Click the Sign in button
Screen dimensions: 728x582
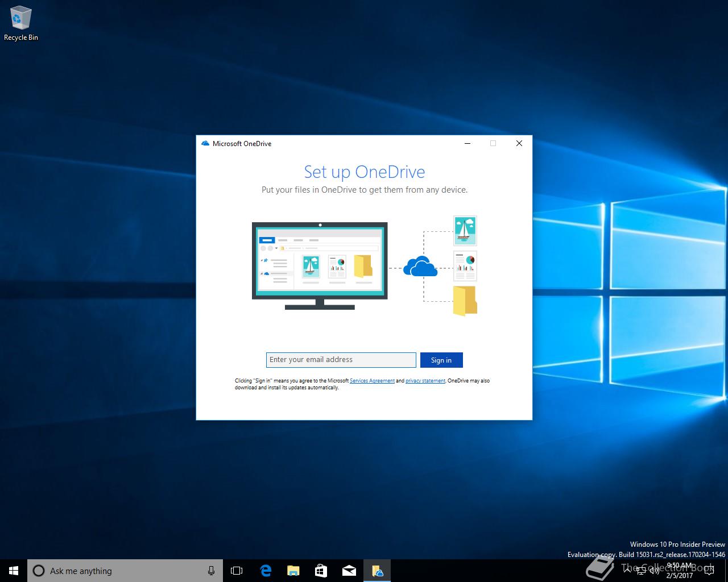441,360
